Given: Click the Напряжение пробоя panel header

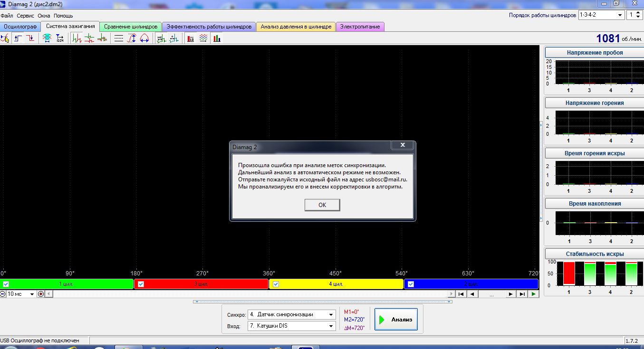Looking at the screenshot, I should 594,53.
